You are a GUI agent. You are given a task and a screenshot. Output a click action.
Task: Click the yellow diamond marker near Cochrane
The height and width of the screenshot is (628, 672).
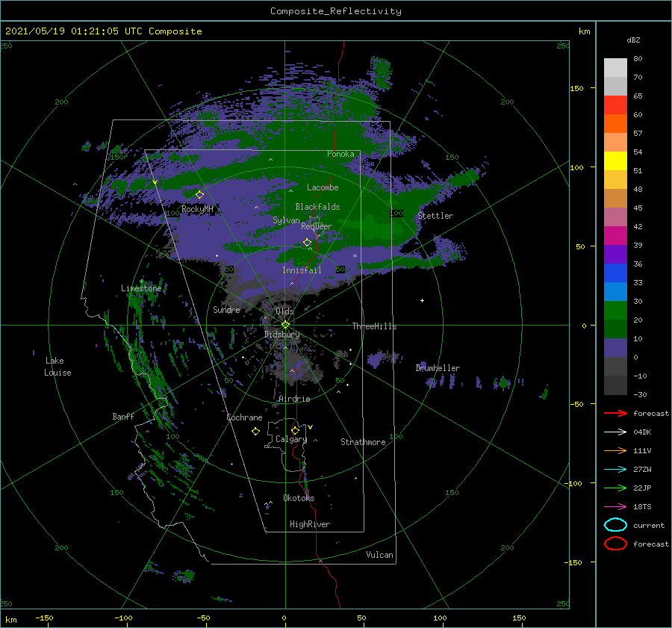coord(255,432)
